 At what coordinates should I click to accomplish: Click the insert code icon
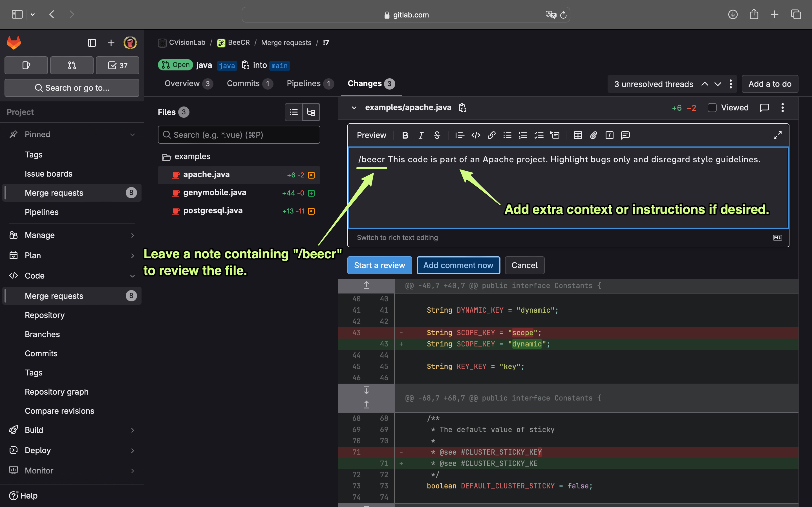[x=475, y=135]
